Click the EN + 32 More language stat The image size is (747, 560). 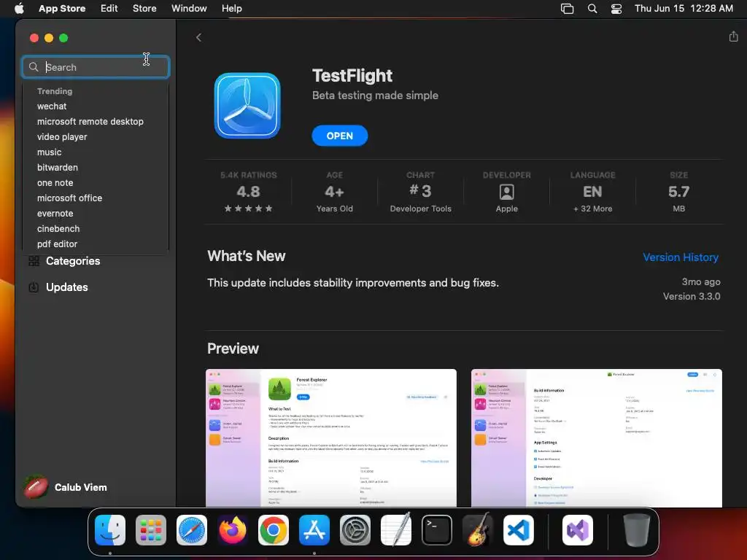(592, 192)
